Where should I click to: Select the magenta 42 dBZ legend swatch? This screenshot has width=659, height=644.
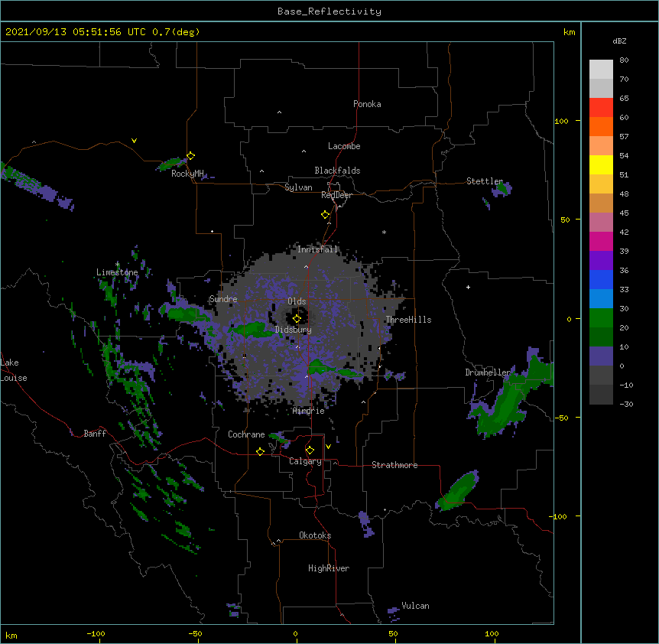coord(601,241)
